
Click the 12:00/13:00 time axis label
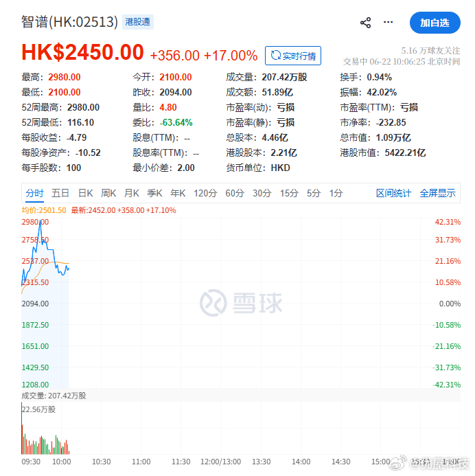coord(220,462)
